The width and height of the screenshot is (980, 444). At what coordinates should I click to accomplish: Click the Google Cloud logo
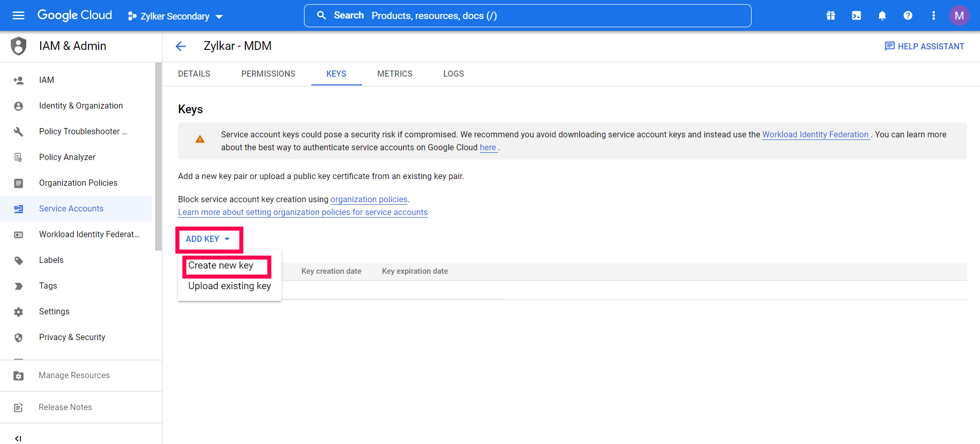click(x=75, y=15)
